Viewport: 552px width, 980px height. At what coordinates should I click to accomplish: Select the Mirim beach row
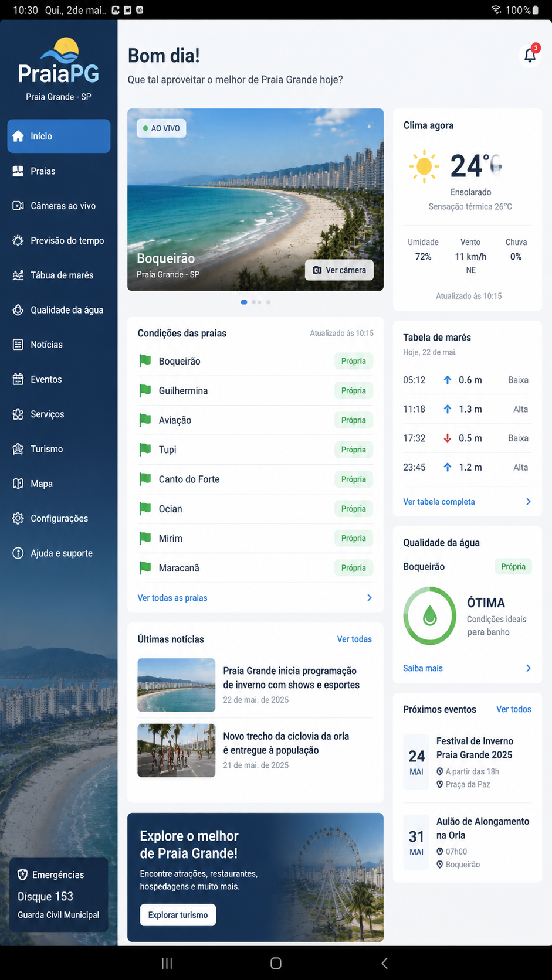255,538
